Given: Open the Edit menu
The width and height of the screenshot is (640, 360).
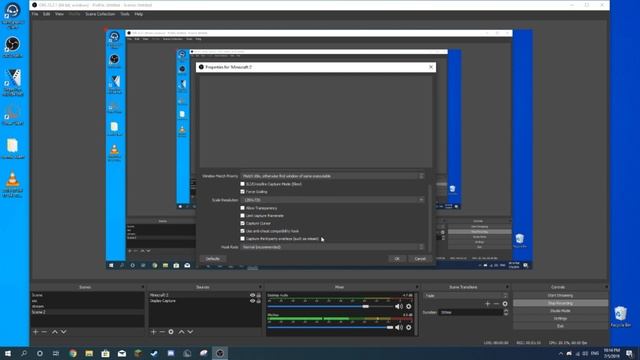Looking at the screenshot, I should (x=47, y=14).
